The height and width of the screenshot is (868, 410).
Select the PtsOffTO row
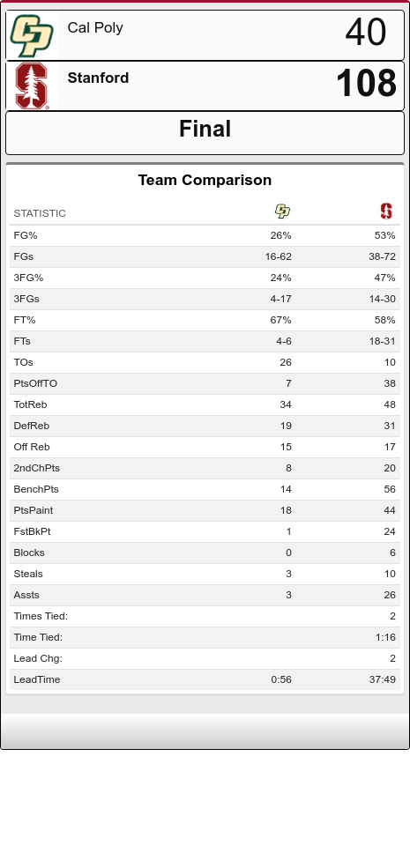pos(205,383)
